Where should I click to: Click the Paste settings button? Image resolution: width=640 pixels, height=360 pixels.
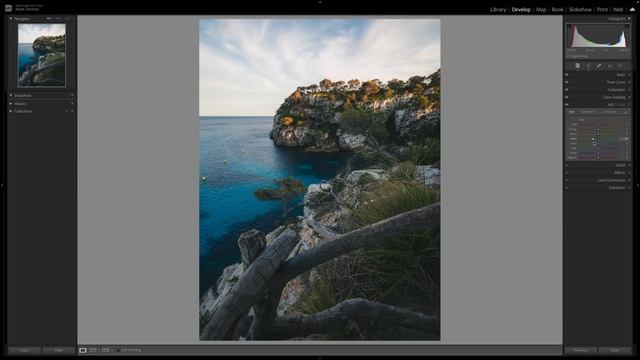(x=59, y=350)
